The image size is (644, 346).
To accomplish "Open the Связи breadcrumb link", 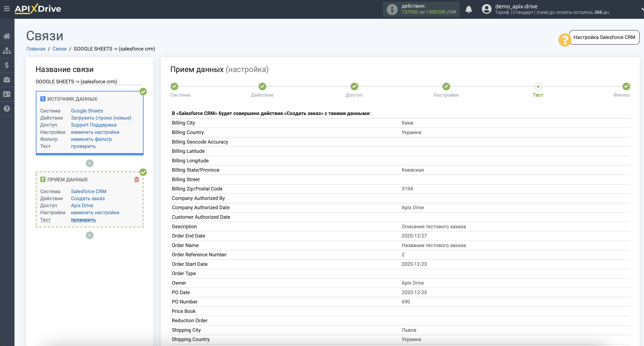I will point(60,49).
